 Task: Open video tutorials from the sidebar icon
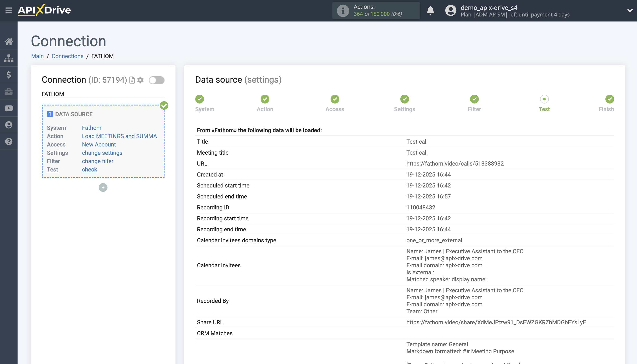(9, 108)
